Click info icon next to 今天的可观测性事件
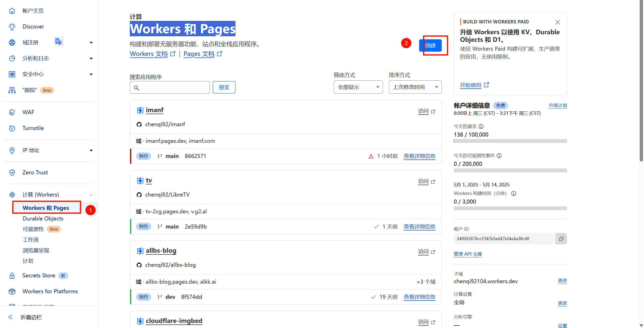Screen dimensions: 644x328 499,156
